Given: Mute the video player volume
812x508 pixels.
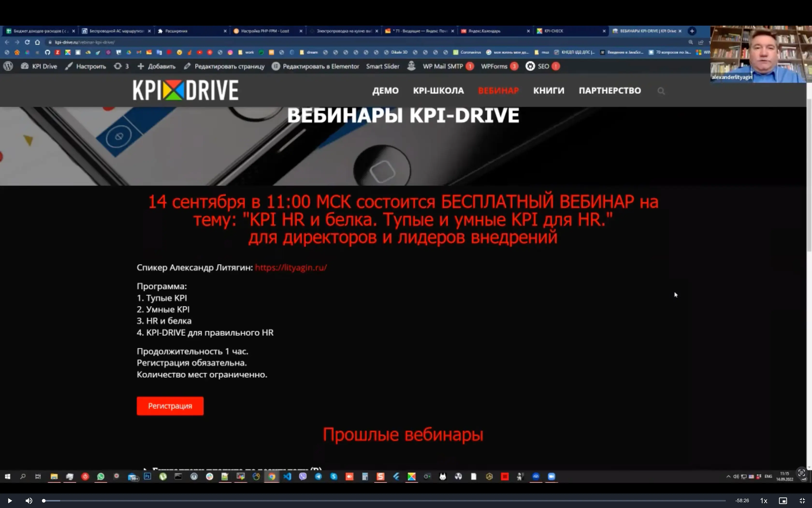Looking at the screenshot, I should (x=29, y=501).
